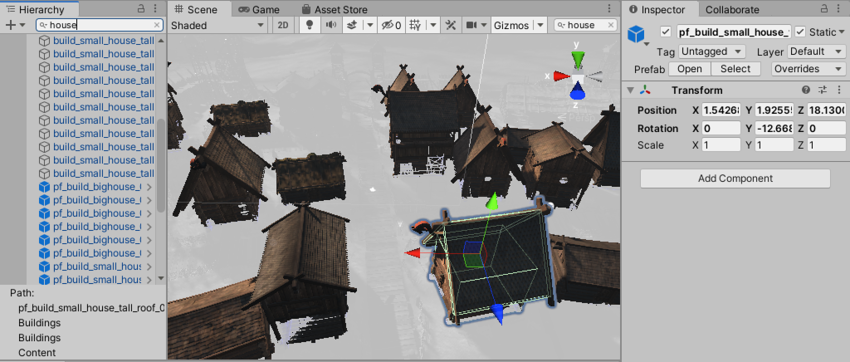850x362 pixels.
Task: Click the scene camera settings icon
Action: click(x=471, y=25)
